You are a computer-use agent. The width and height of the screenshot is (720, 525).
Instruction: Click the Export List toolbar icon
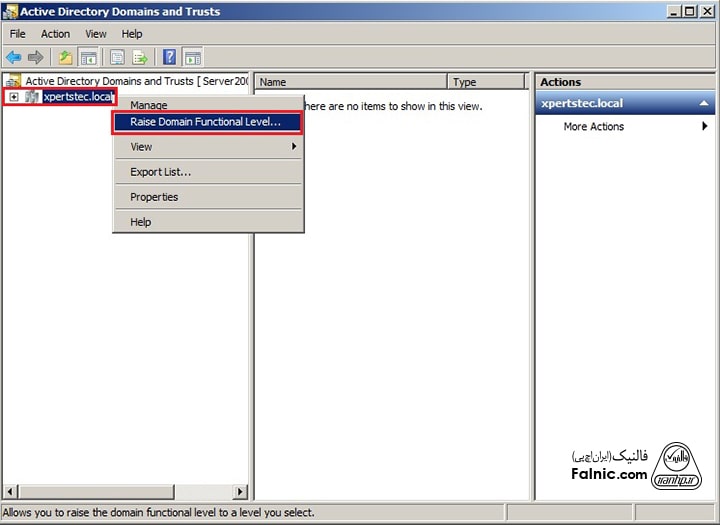click(140, 57)
